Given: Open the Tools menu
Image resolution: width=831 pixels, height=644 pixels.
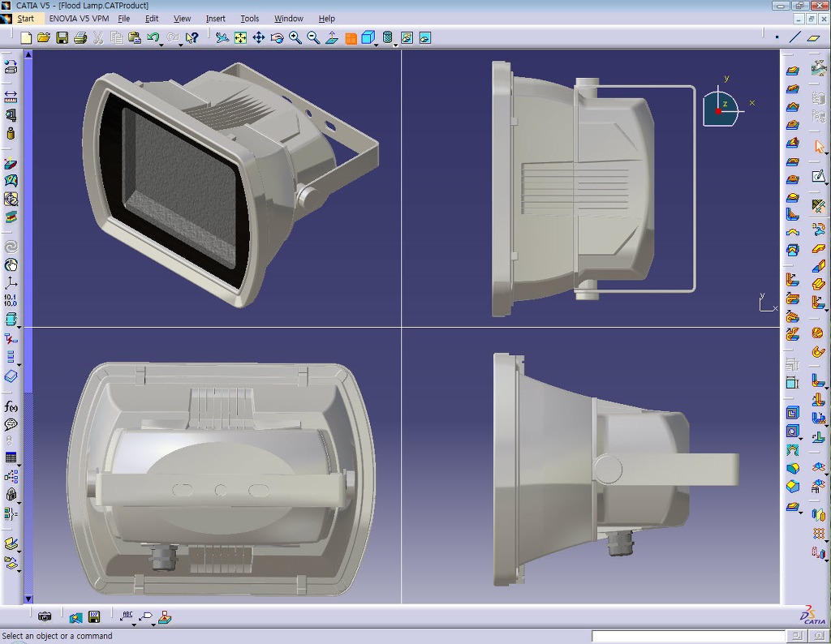Looking at the screenshot, I should tap(249, 19).
